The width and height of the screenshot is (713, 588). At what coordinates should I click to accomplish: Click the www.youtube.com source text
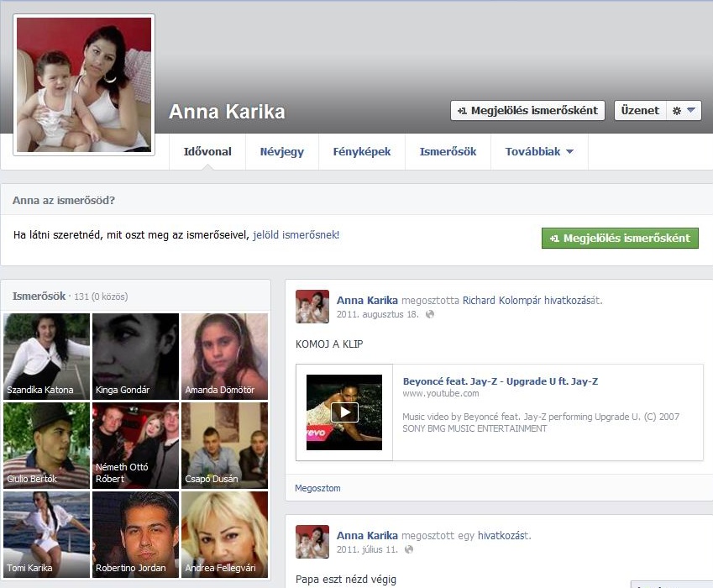click(x=441, y=393)
